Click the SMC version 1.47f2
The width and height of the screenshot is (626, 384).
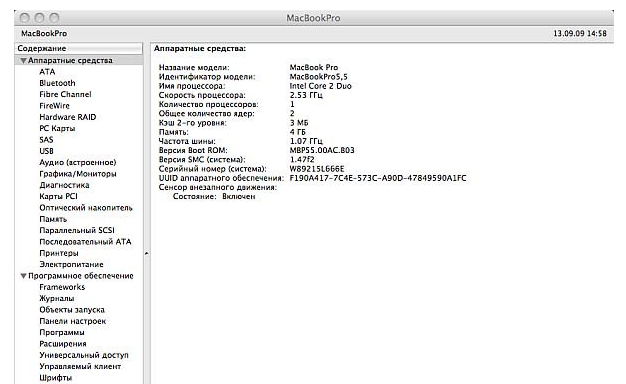302,160
